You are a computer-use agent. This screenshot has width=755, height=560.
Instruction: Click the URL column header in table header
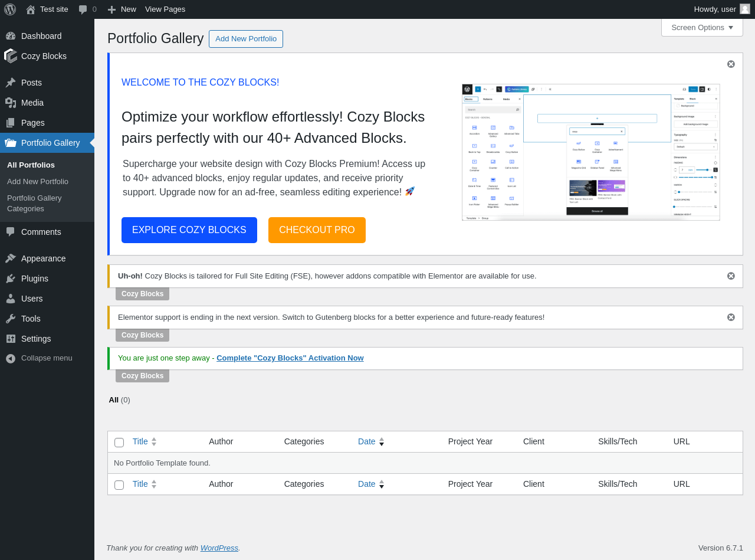pos(681,441)
